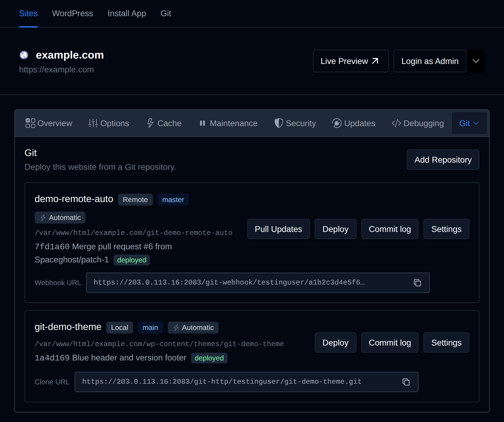
Task: Click the Automatic badge on git-demo-theme
Action: point(193,328)
